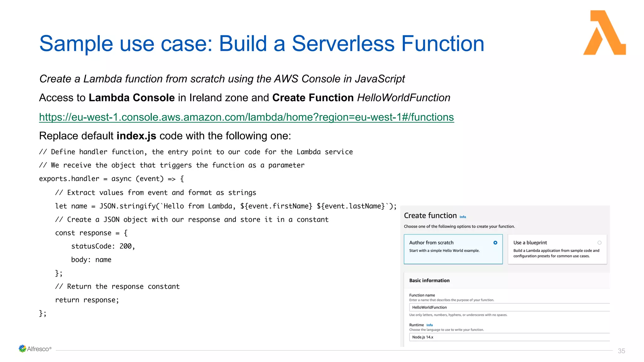
Task: Click the JSON.stringify code line
Action: click(225, 206)
